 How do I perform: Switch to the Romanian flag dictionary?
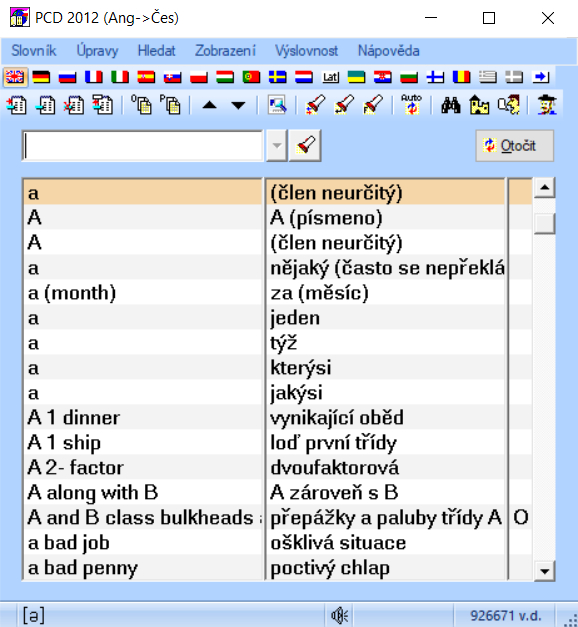click(x=461, y=77)
